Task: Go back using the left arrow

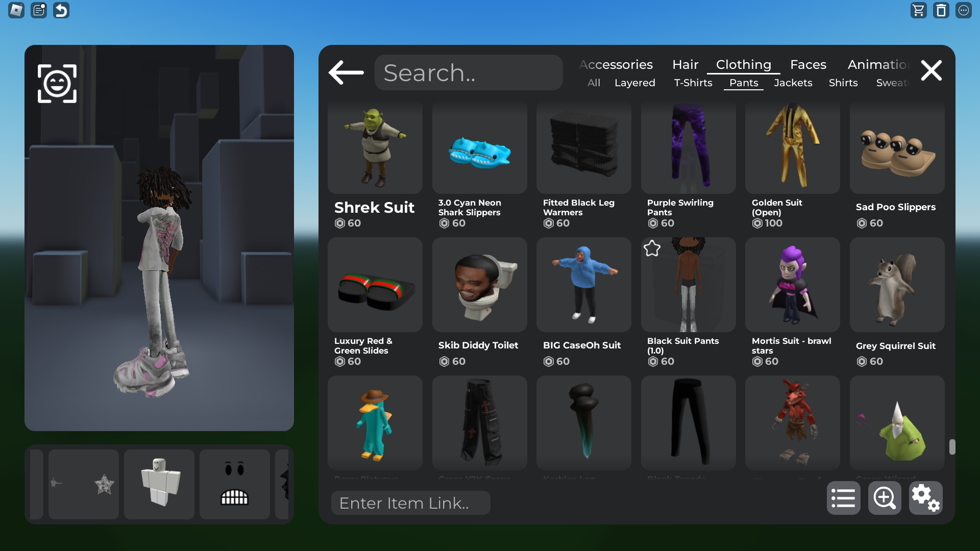Action: 346,72
